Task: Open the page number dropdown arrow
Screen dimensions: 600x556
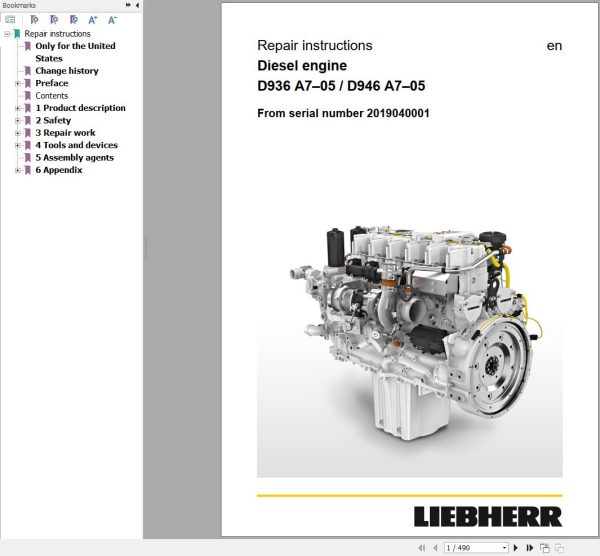Action: [x=504, y=548]
